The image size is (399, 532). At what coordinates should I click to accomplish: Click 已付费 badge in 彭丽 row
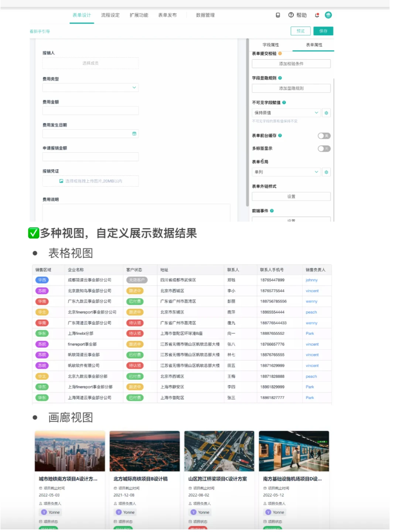[135, 301]
